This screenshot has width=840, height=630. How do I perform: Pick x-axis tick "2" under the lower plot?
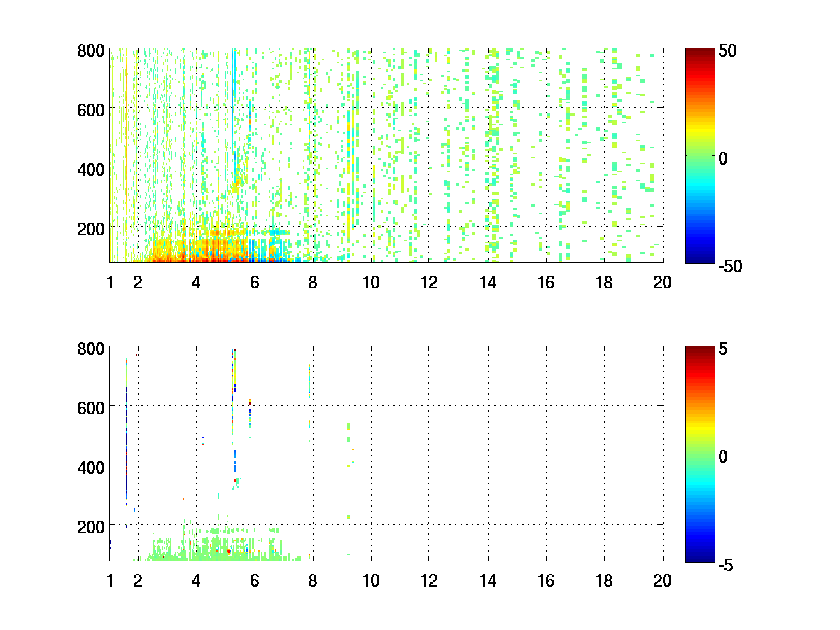coord(138,580)
